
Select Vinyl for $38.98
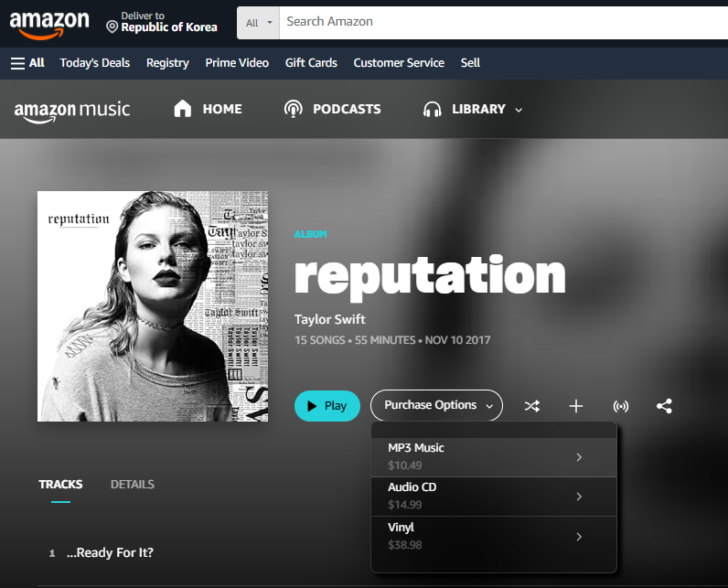(494, 537)
